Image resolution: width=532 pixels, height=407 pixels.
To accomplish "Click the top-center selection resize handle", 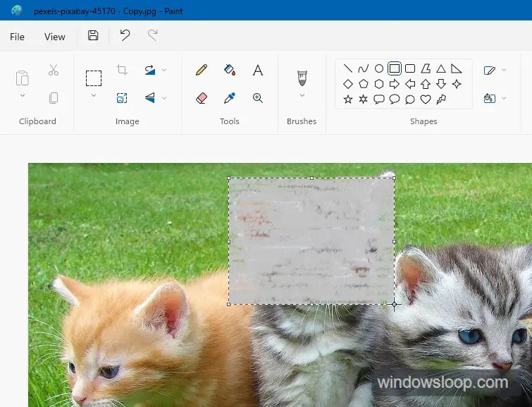I will point(311,178).
